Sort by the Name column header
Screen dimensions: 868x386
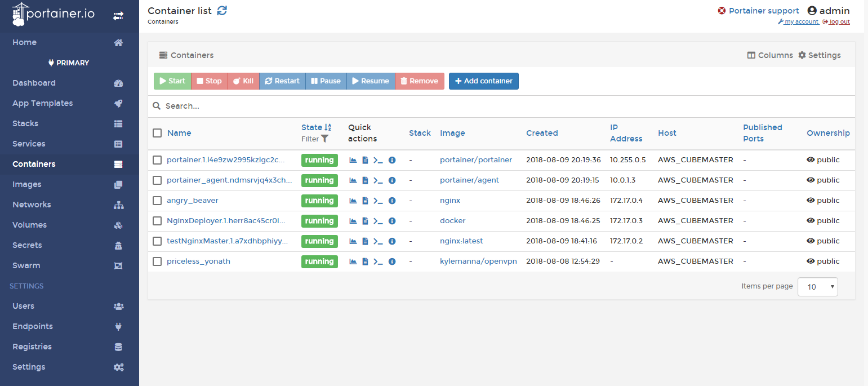pyautogui.click(x=179, y=133)
